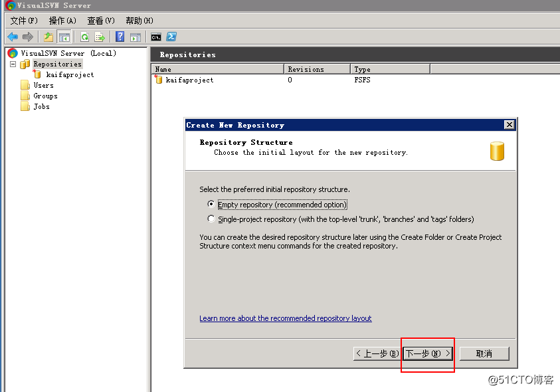
Task: Sort by the Type column header
Action: [391, 69]
